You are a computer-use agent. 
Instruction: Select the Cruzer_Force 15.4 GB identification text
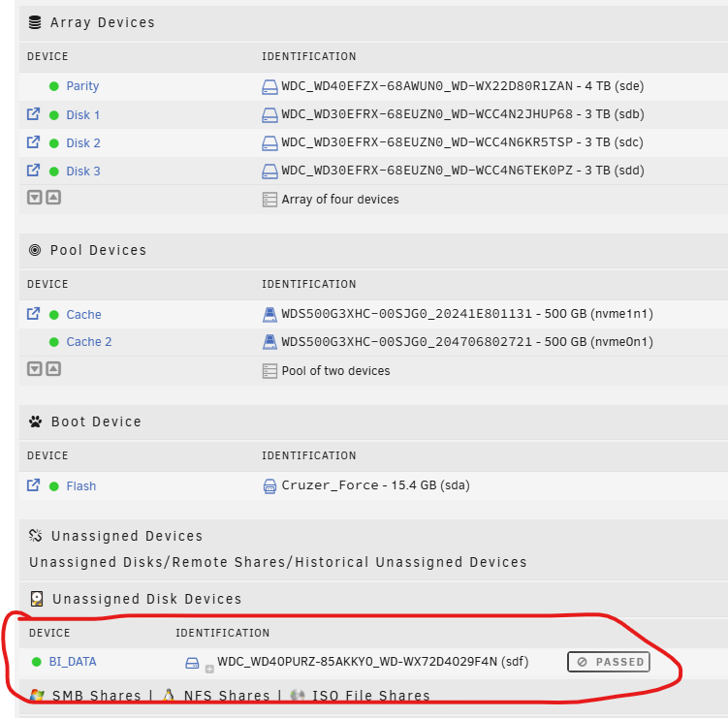(x=375, y=485)
